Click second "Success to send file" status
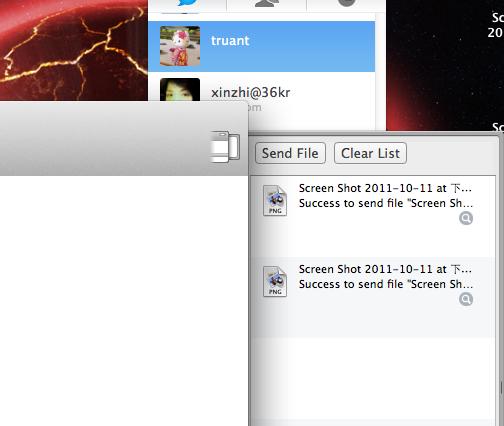 tap(386, 284)
